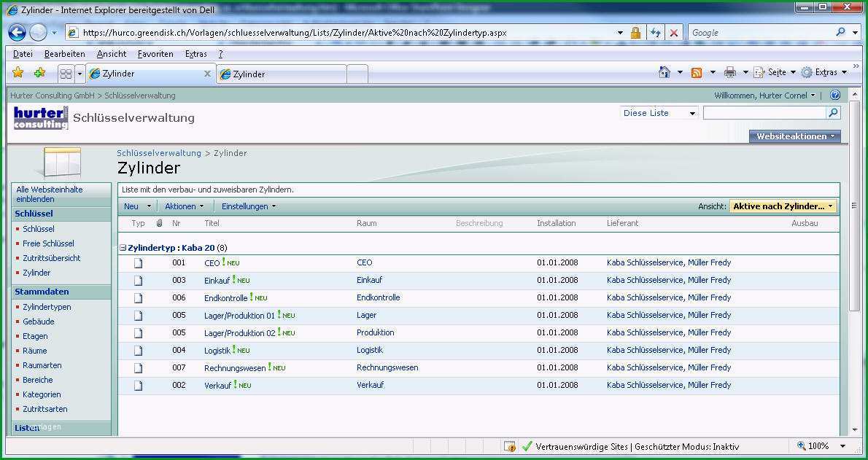Open the Ansicht view selector dropdown
The image size is (868, 460).
(782, 206)
